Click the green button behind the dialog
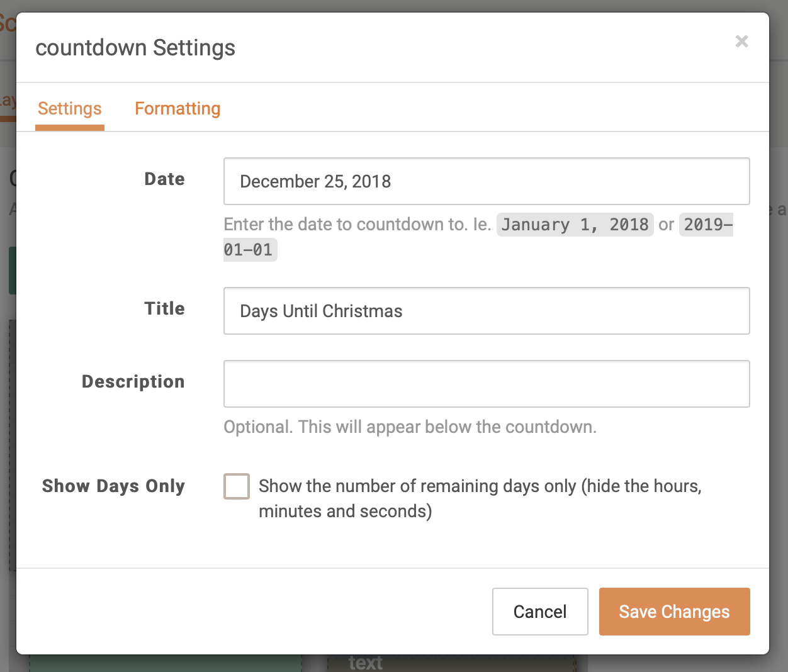This screenshot has width=788, height=672. tap(11, 271)
